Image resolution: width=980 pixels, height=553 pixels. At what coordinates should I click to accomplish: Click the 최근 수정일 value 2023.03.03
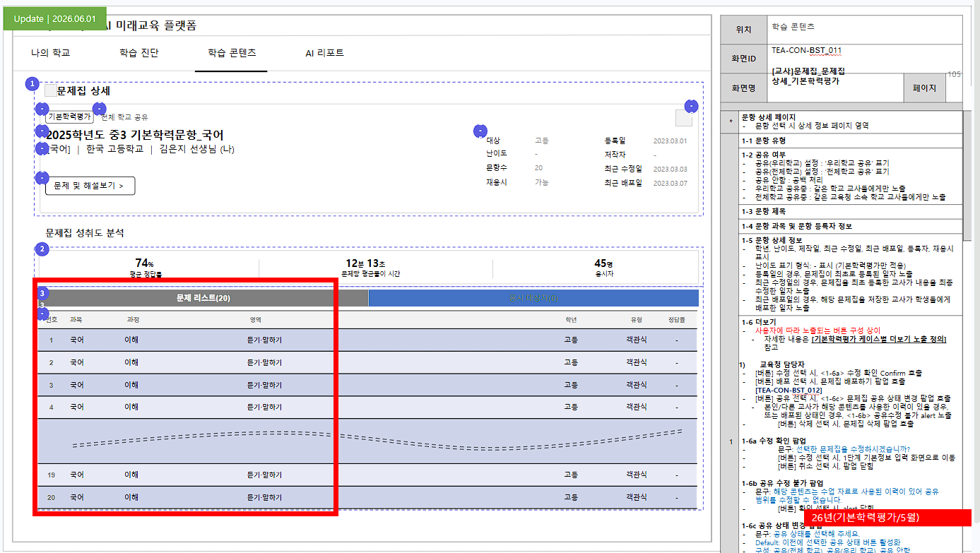pyautogui.click(x=671, y=170)
